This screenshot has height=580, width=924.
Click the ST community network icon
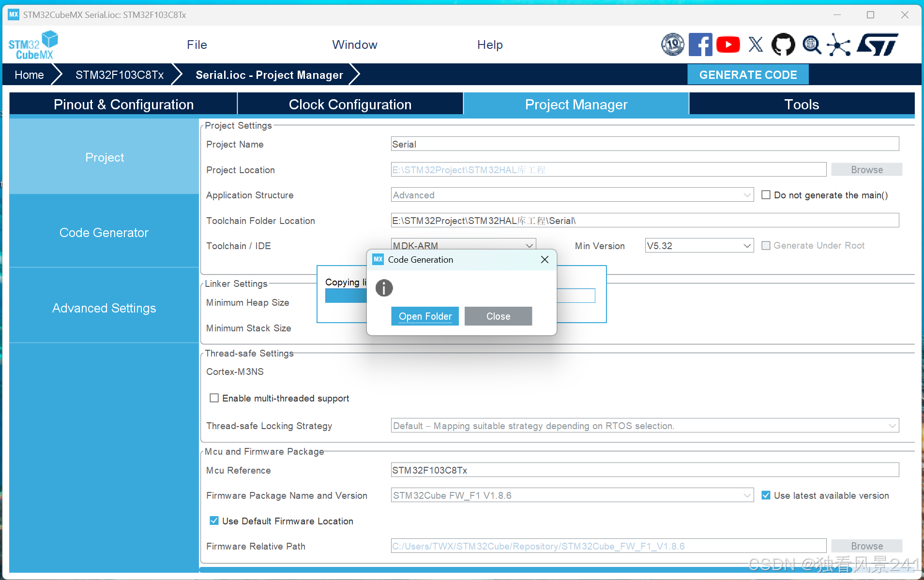(x=839, y=45)
